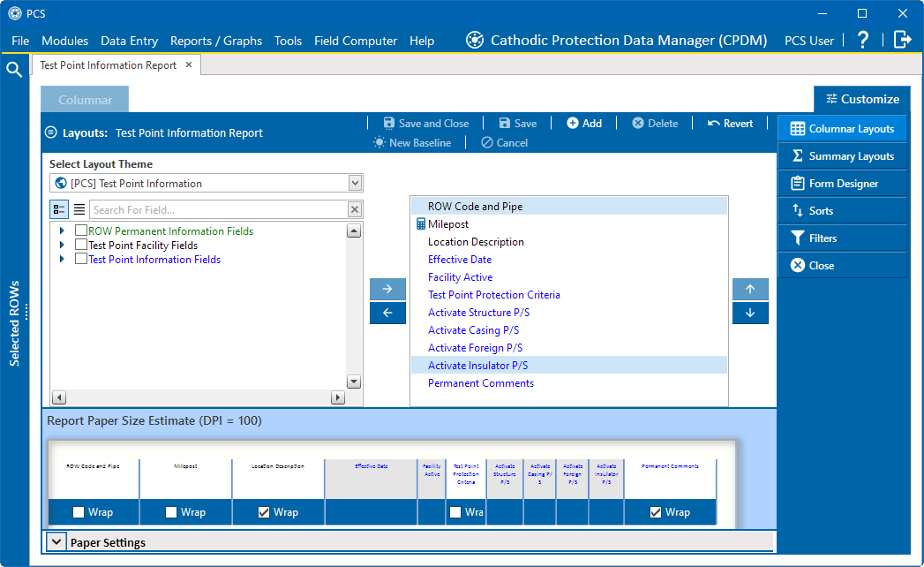924x567 pixels.
Task: Collapse the Layouts header circle icon
Action: pos(51,132)
